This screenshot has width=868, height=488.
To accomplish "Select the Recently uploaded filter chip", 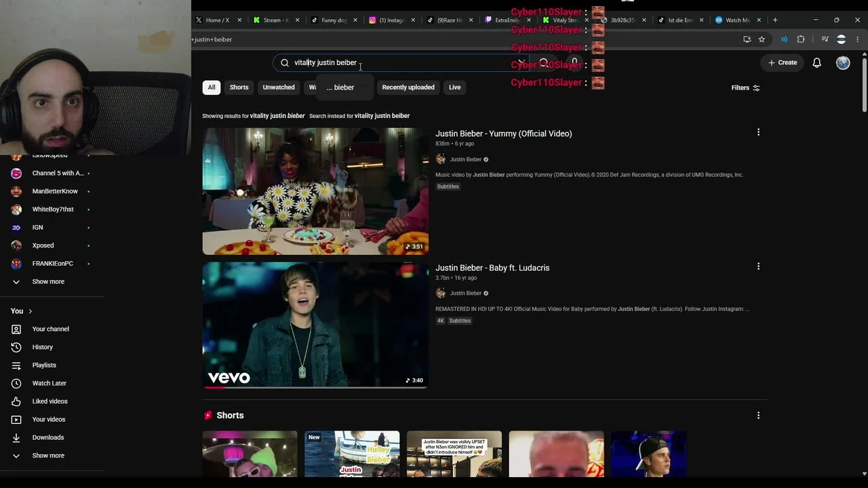I will click(x=408, y=87).
